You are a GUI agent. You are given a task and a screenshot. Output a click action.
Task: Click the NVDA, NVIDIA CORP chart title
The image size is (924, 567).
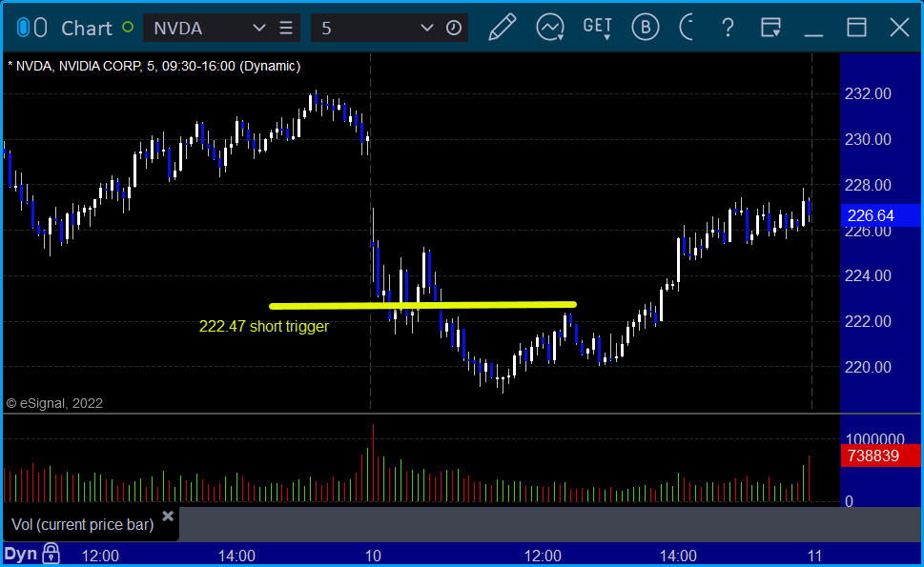(154, 66)
